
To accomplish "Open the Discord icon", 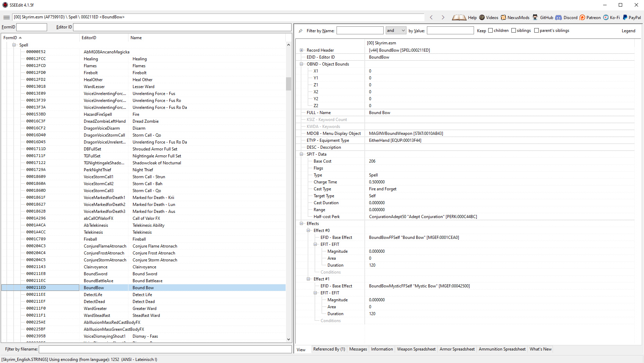I will pyautogui.click(x=558, y=17).
